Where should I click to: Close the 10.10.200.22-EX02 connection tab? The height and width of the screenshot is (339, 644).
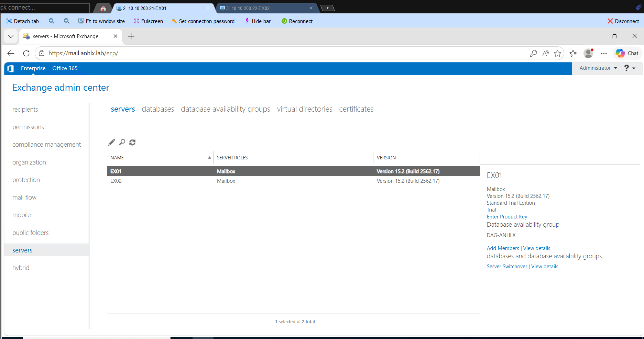point(311,8)
